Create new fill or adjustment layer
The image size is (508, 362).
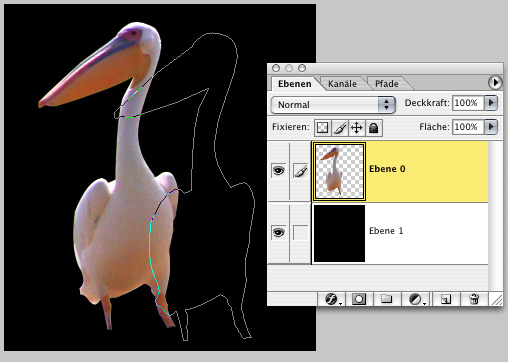[x=416, y=299]
